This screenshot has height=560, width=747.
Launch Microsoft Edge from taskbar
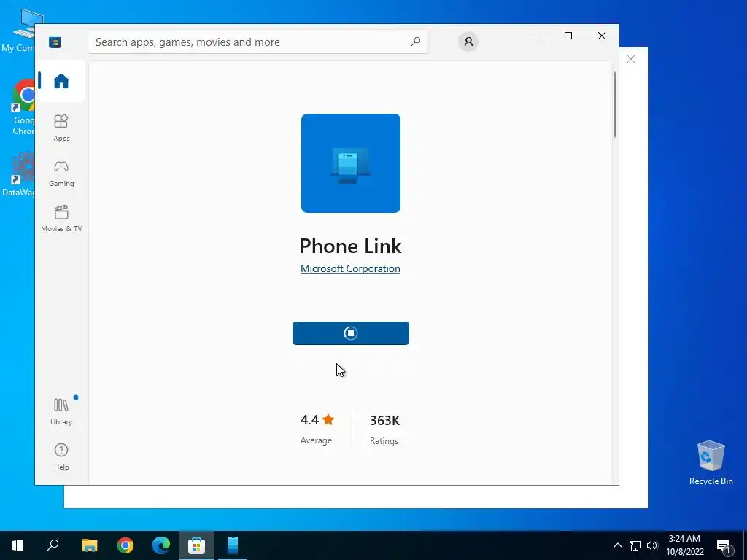point(161,545)
